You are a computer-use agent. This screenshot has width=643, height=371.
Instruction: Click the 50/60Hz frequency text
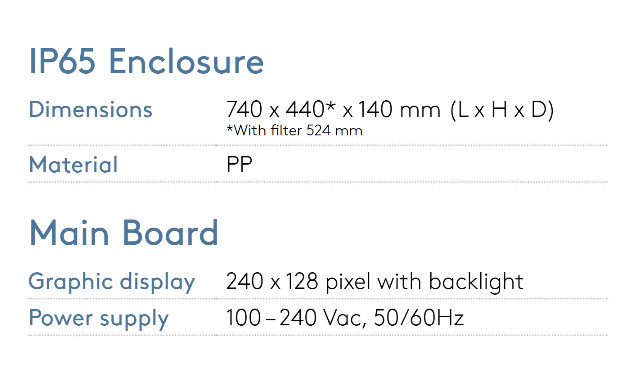click(419, 318)
